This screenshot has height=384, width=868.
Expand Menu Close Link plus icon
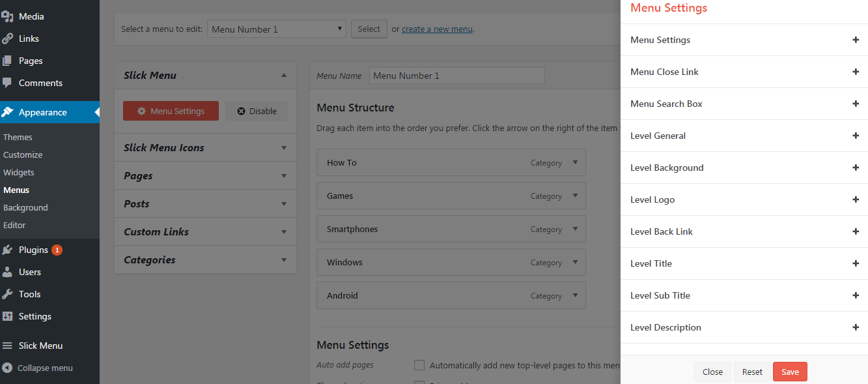coord(856,72)
